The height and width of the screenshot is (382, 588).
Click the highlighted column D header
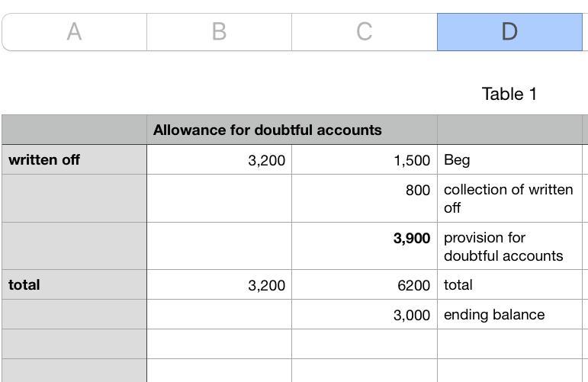click(x=509, y=32)
